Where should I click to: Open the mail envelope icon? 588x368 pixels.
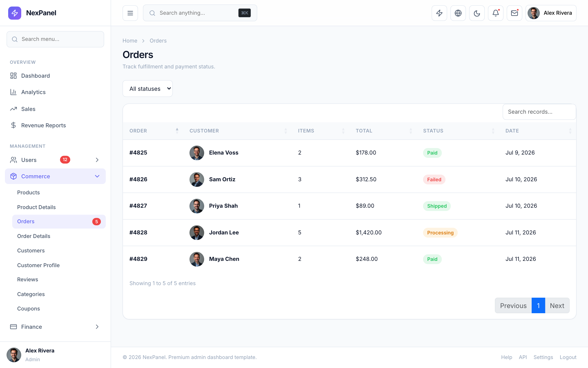[x=514, y=13]
